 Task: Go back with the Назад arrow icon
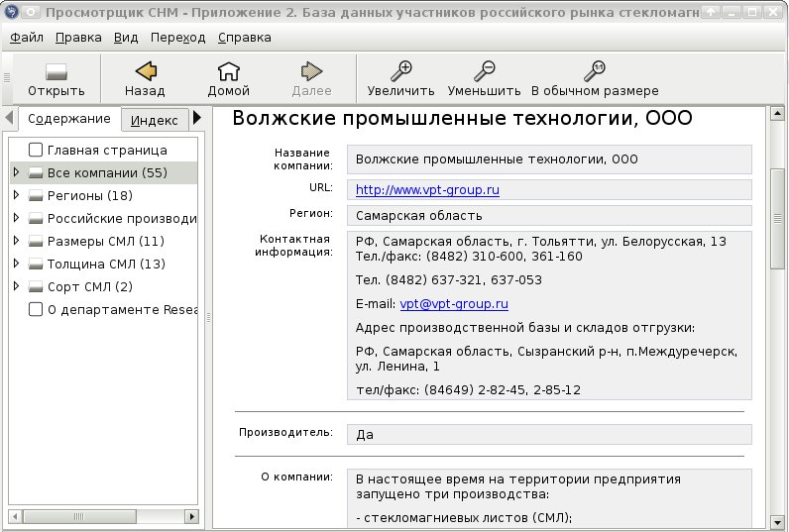146,71
